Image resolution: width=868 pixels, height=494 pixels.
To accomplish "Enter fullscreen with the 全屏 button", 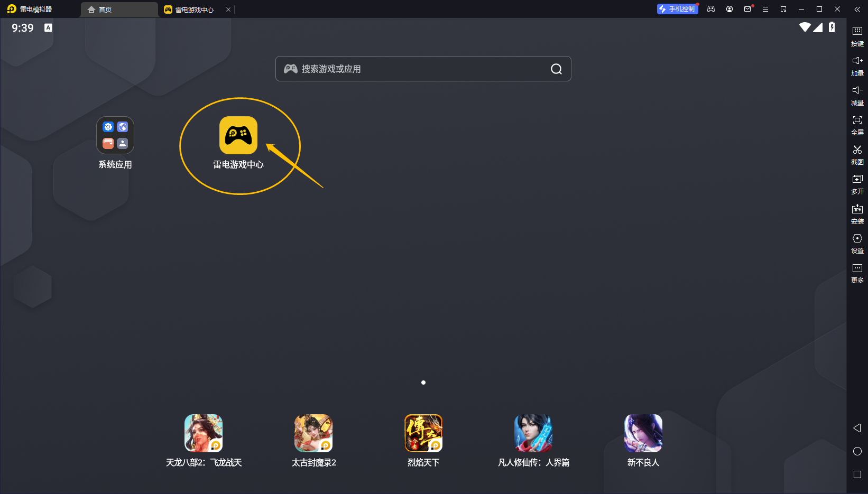I will pyautogui.click(x=857, y=125).
